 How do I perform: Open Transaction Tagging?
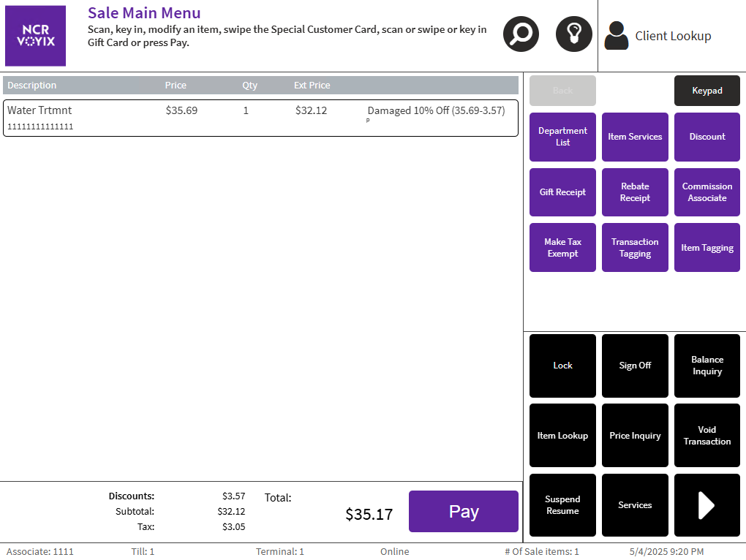pos(635,248)
